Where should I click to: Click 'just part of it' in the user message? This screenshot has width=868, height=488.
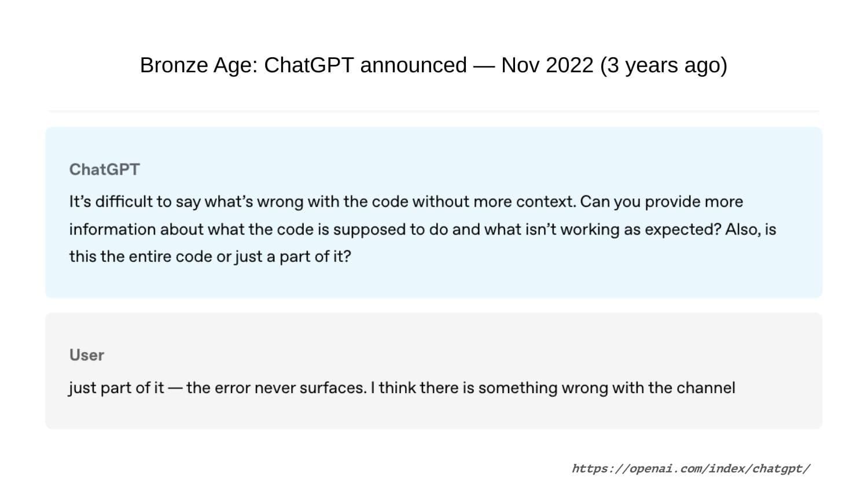point(116,387)
